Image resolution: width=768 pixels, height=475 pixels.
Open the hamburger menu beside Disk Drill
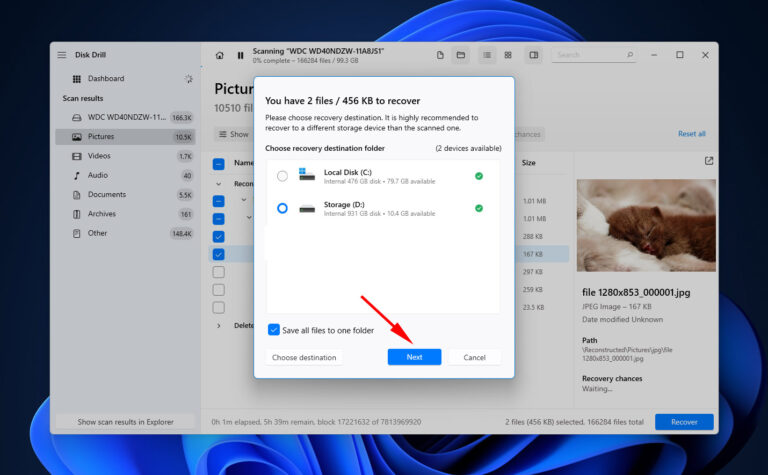pos(62,55)
